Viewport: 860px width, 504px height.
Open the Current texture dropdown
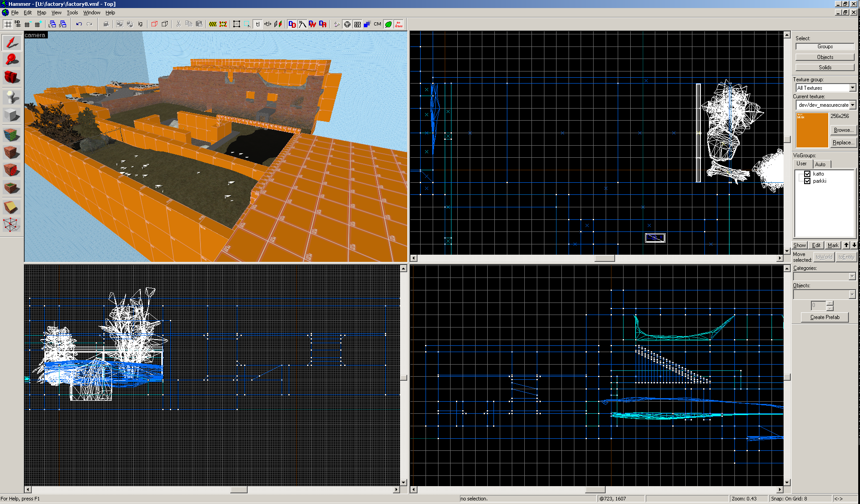[x=852, y=105]
